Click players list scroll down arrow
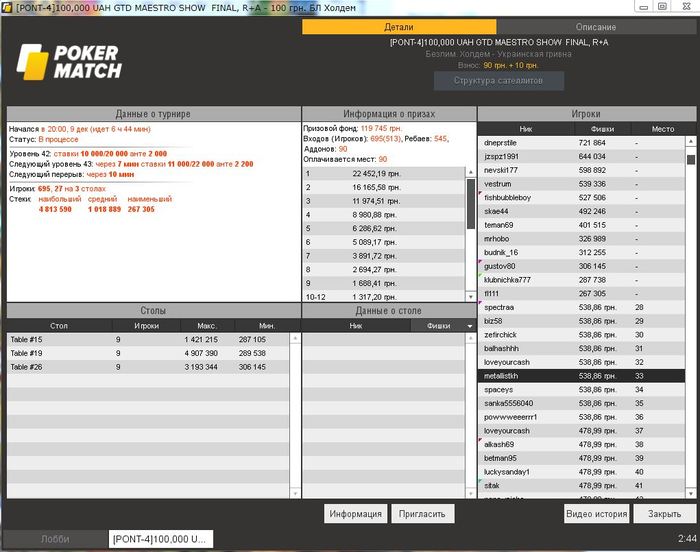 [x=691, y=493]
